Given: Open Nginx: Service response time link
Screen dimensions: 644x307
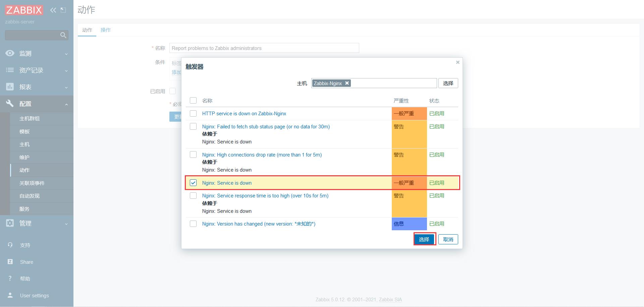Looking at the screenshot, I should coord(265,196).
